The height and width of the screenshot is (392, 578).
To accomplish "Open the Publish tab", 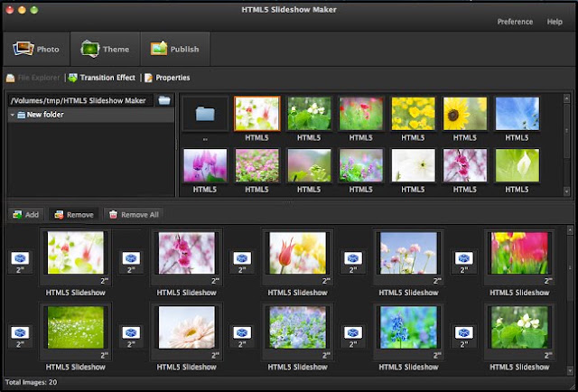I will pyautogui.click(x=175, y=49).
